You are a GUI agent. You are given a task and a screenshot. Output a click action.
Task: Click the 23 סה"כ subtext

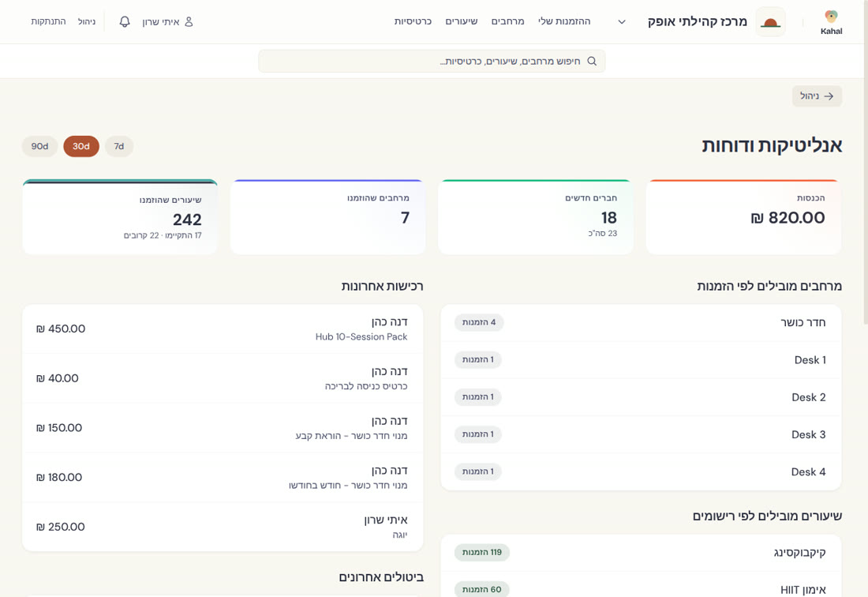602,233
